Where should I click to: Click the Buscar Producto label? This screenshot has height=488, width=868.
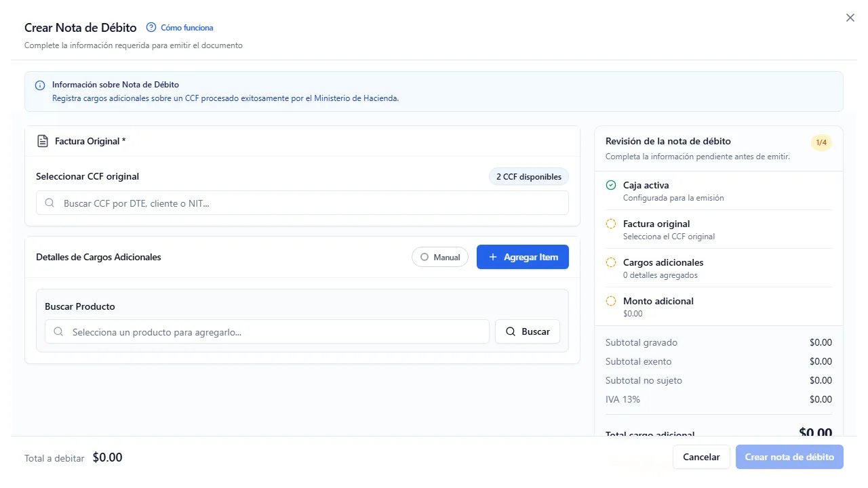[80, 306]
